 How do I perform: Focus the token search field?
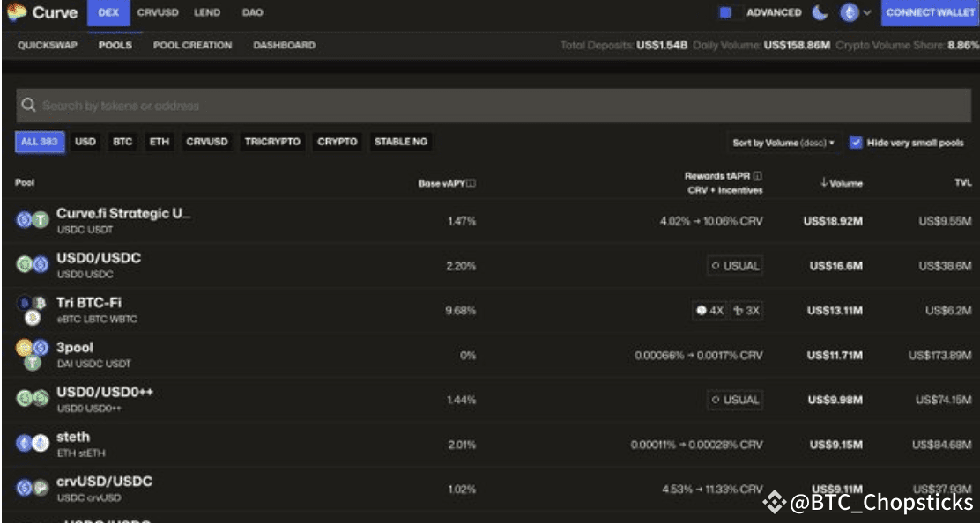pos(494,106)
